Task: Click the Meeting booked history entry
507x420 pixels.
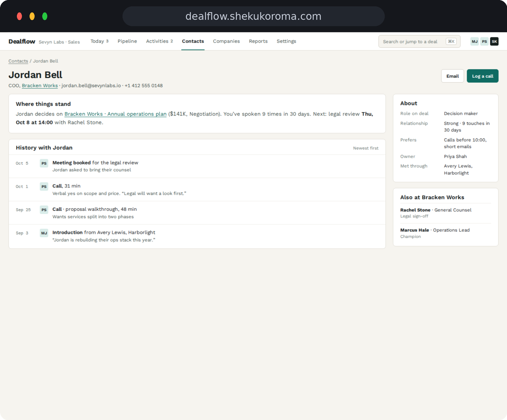Action: tap(197, 166)
